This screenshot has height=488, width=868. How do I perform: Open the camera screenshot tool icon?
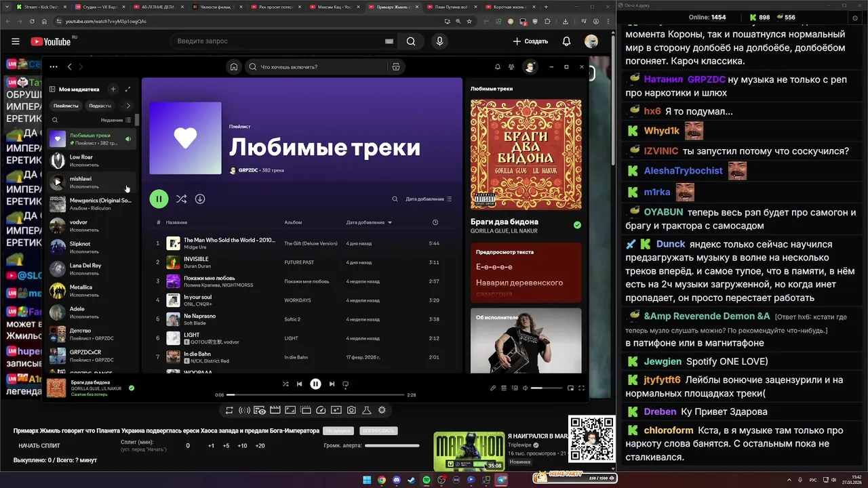(351, 410)
